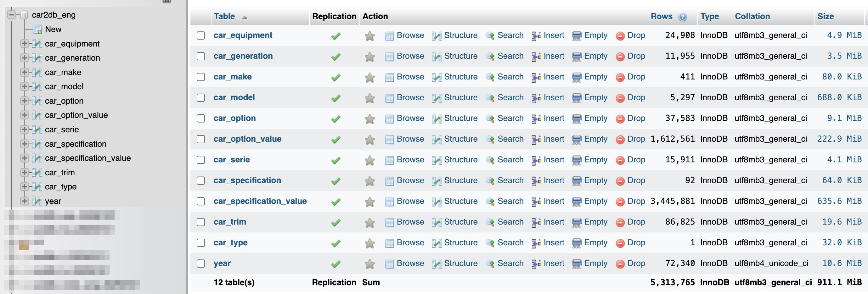The height and width of the screenshot is (294, 868).
Task: Expand the car_option_value tree node
Action: coord(24,115)
